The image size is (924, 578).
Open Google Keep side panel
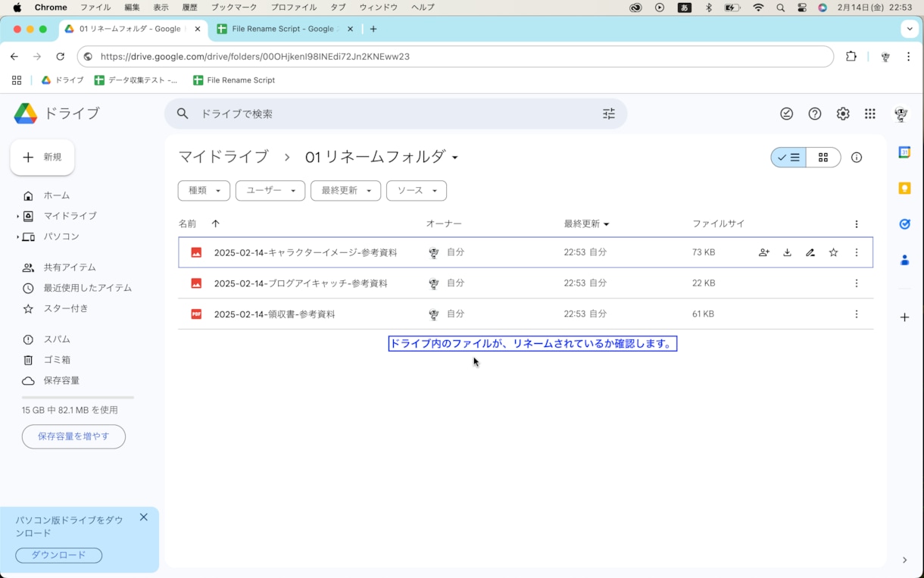904,188
